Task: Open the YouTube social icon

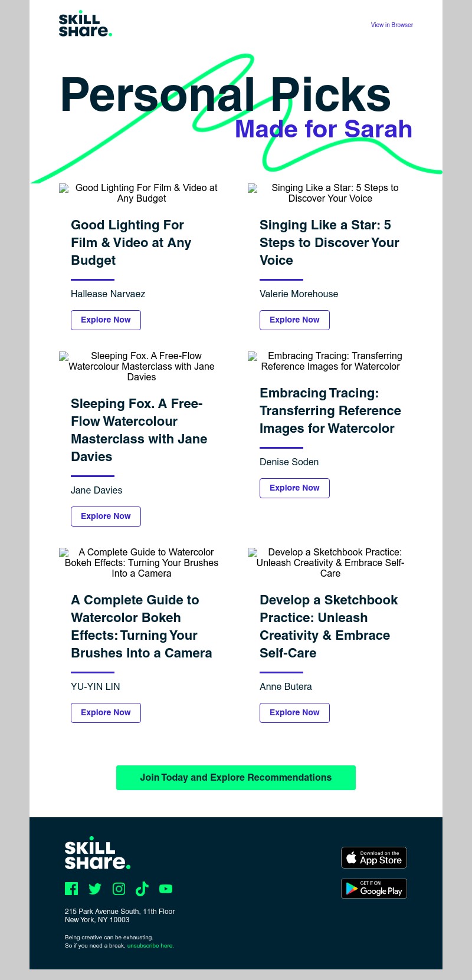Action: coord(166,889)
